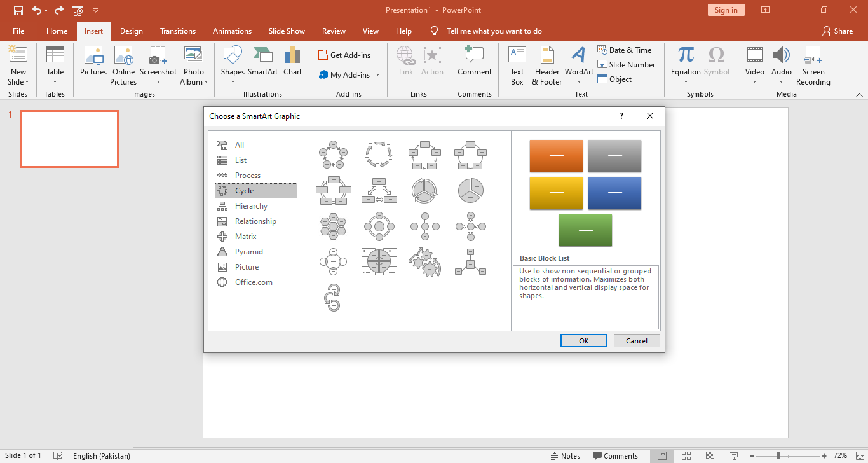This screenshot has width=868, height=463.
Task: Select the Text Cycle SmartArt layout
Action: click(x=379, y=155)
